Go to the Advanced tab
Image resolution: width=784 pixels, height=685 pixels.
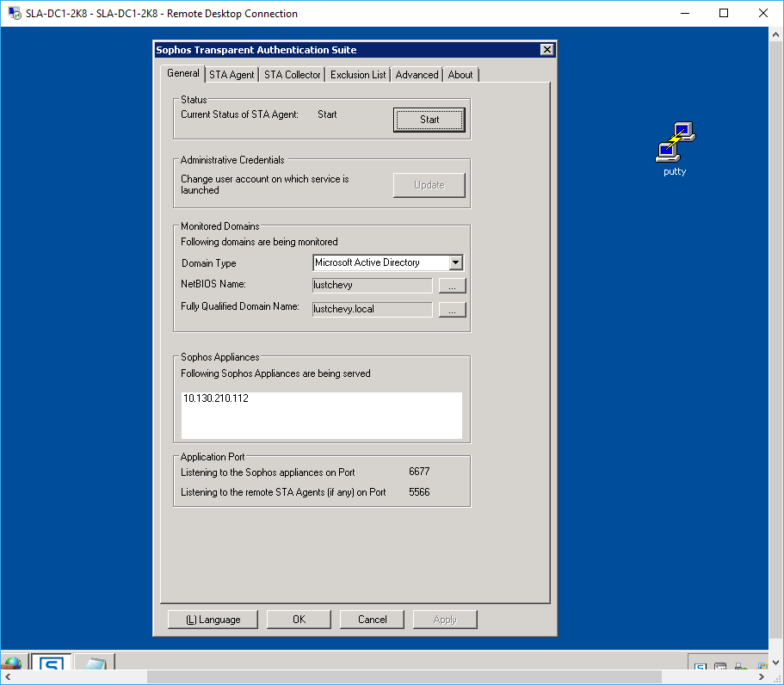pyautogui.click(x=417, y=75)
